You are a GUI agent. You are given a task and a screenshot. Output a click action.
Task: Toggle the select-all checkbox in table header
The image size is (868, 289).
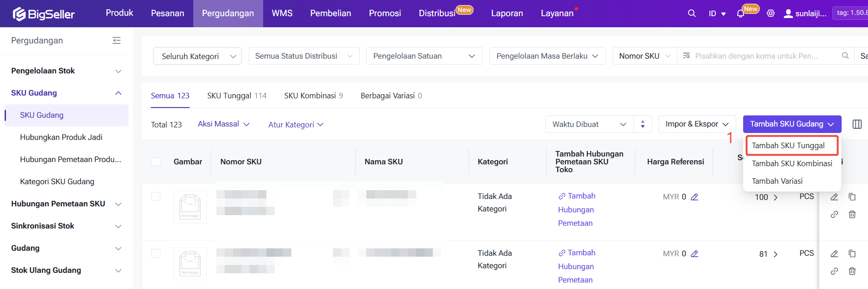coord(156,162)
